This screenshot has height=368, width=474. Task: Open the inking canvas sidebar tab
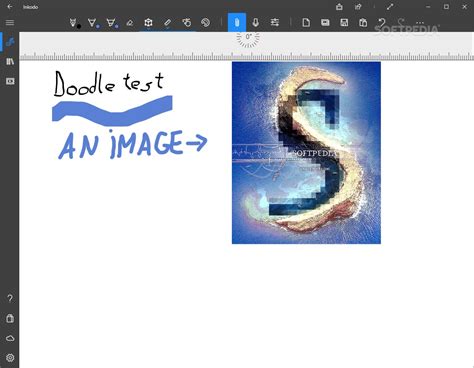(x=10, y=42)
